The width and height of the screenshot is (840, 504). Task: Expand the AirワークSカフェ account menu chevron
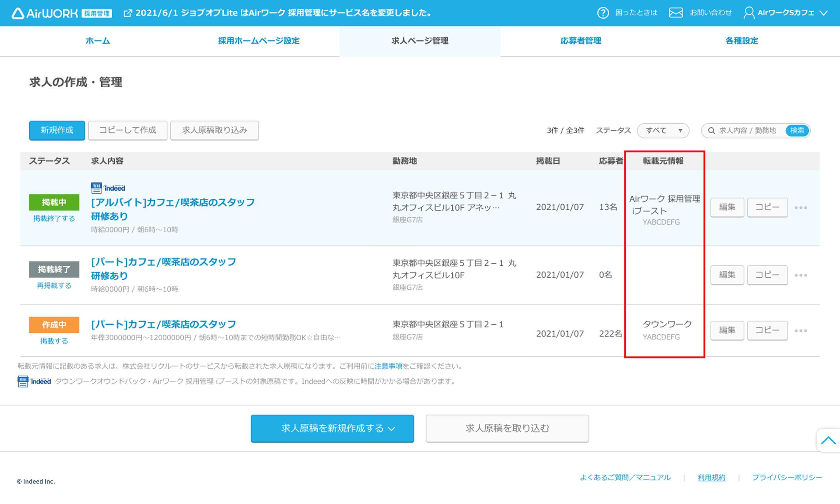[823, 13]
